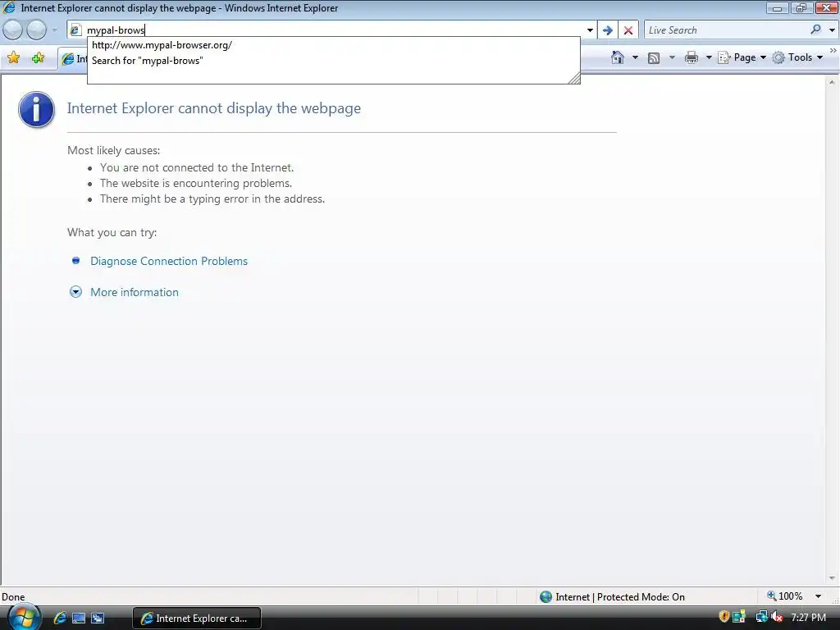Open the Print options dropdown arrow
This screenshot has width=840, height=630.
(x=708, y=57)
